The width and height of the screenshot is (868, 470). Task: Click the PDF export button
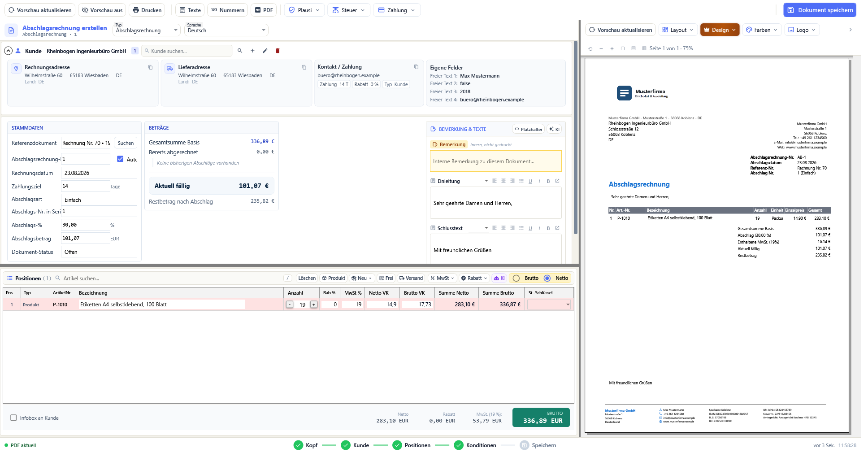264,10
